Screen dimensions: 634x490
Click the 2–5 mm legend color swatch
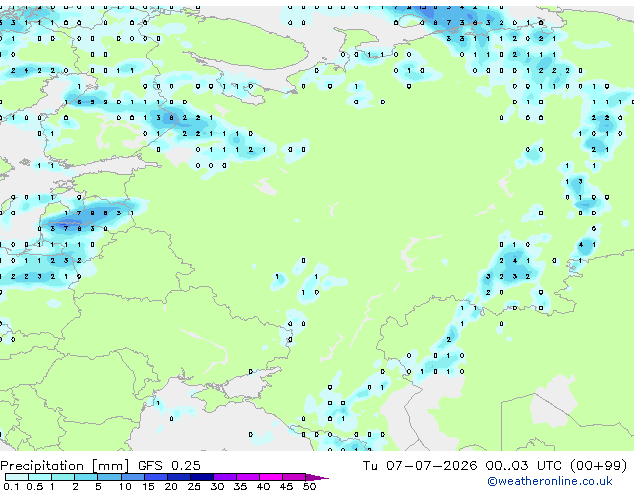pyautogui.click(x=86, y=477)
